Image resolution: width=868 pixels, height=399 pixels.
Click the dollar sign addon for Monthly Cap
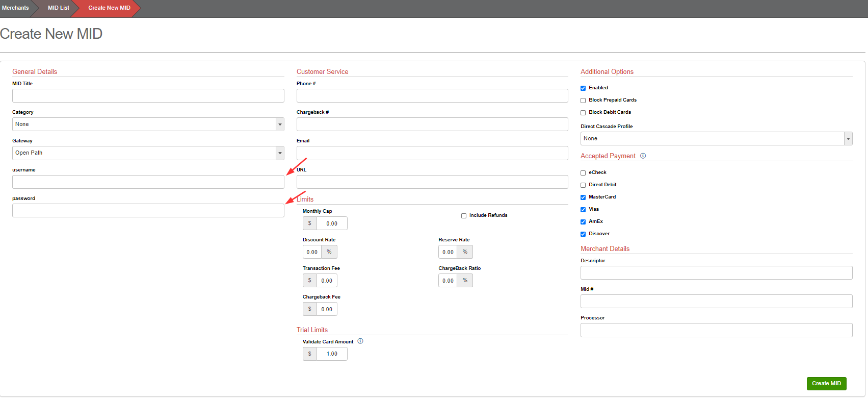click(x=309, y=223)
